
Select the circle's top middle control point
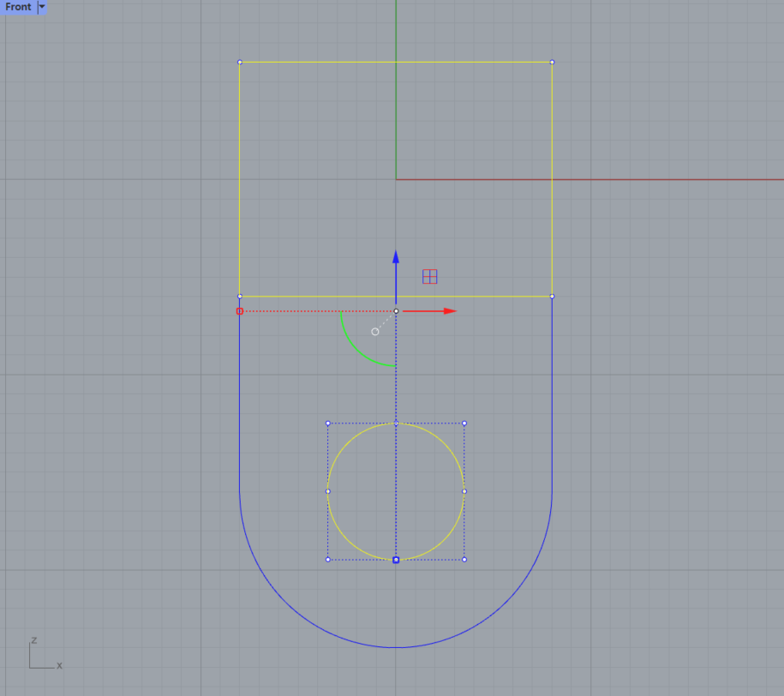tap(396, 423)
